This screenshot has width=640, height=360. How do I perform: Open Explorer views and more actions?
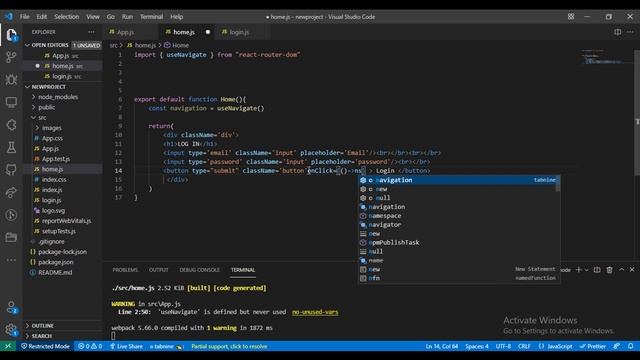click(91, 32)
